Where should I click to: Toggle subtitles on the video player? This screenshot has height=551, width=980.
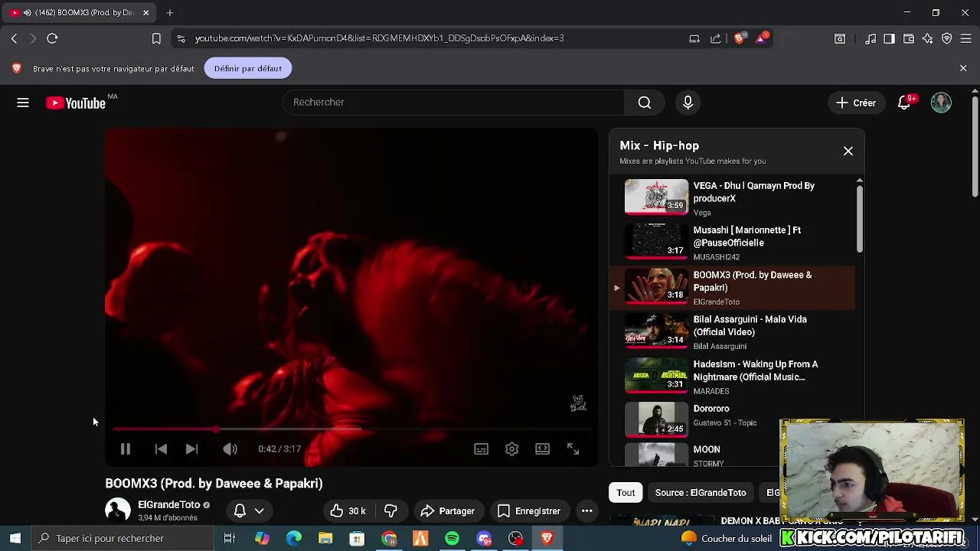481,449
